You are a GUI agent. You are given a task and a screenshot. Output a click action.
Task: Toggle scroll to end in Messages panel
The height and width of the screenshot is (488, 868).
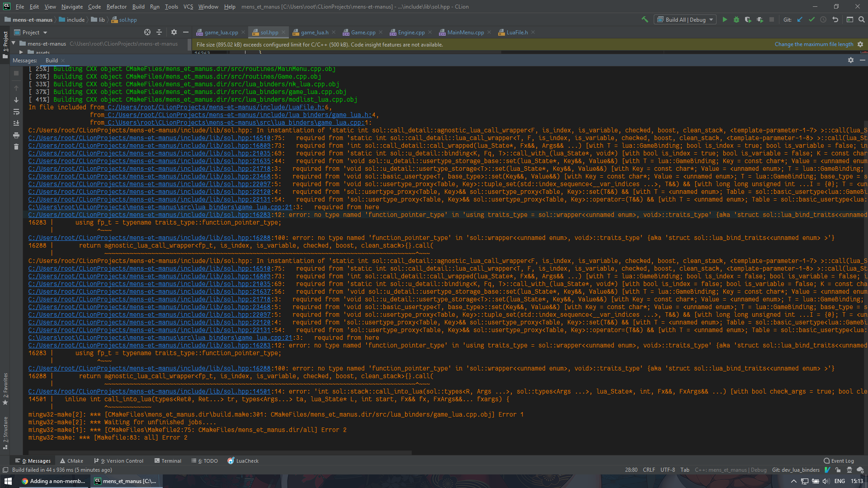pos(16,123)
